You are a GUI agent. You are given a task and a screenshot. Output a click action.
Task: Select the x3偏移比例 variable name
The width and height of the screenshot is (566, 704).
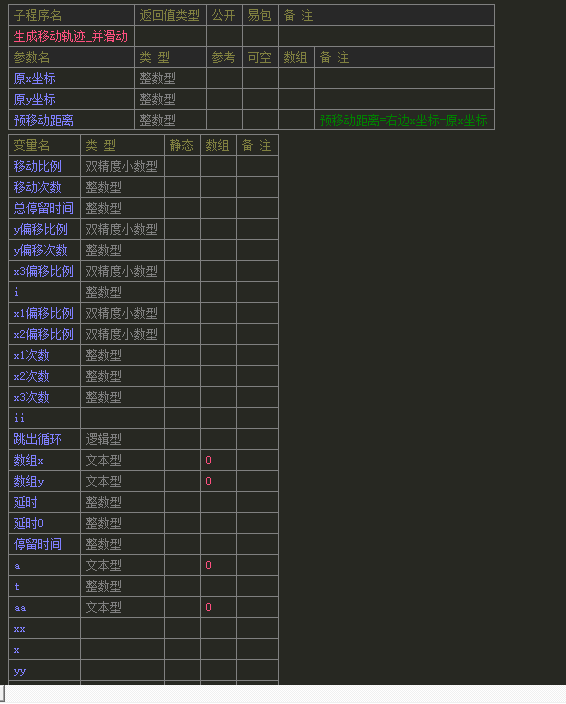pos(44,271)
